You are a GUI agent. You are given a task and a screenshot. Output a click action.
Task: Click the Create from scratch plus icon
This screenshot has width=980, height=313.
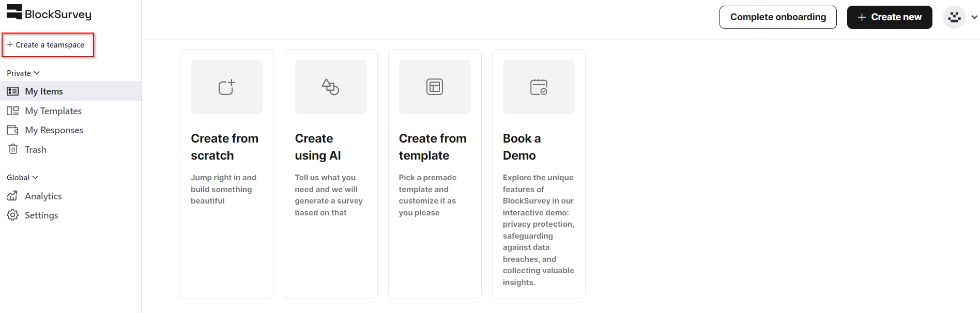point(226,87)
